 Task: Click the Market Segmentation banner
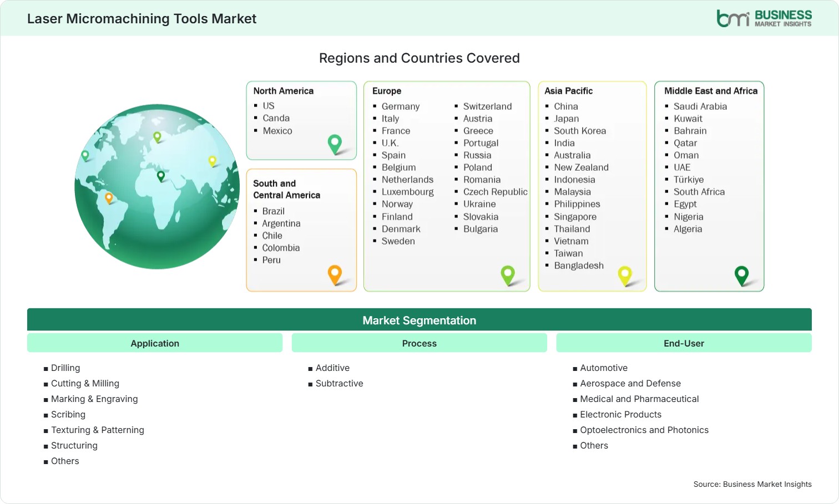coord(419,320)
